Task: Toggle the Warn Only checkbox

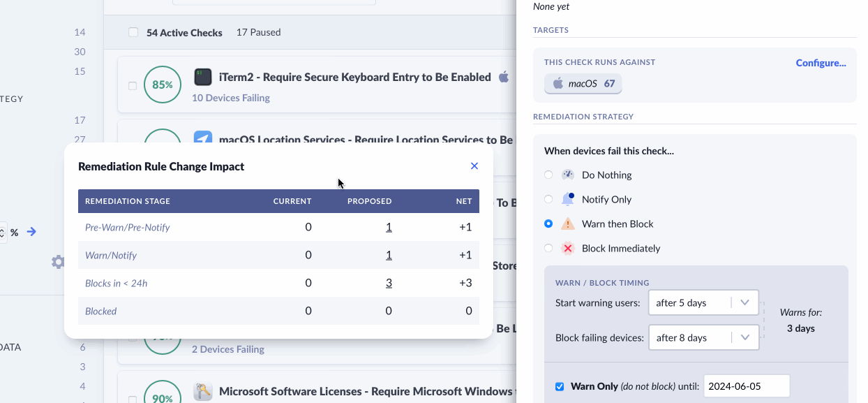Action: [x=560, y=386]
